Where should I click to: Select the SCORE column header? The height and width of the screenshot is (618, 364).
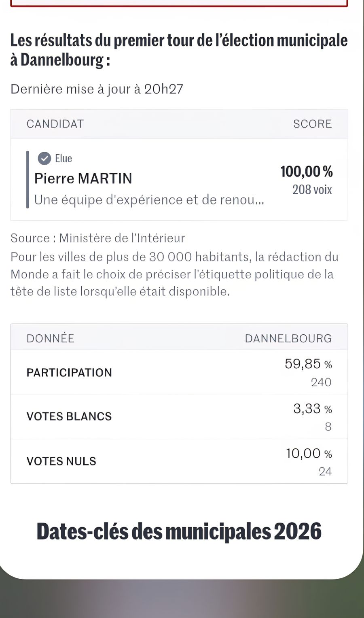click(312, 124)
